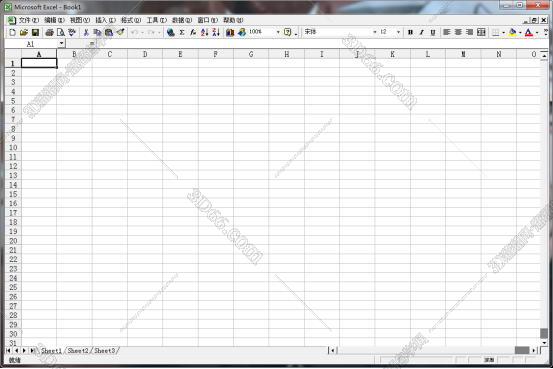Open the 帮助 (Help) menu
The image size is (553, 369).
pyautogui.click(x=233, y=20)
